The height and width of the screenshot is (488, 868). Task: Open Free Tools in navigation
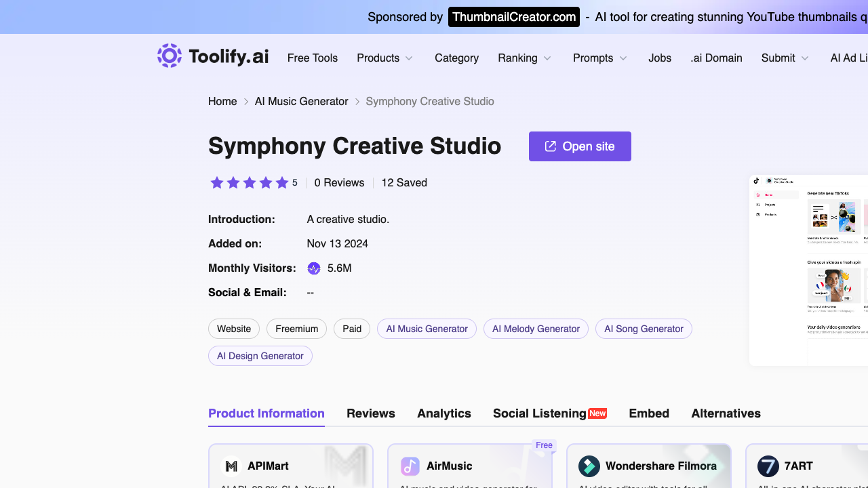[x=313, y=58]
